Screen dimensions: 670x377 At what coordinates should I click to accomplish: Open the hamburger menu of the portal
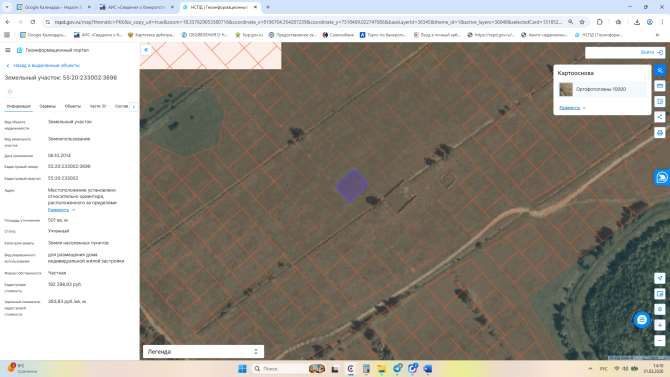(8, 50)
